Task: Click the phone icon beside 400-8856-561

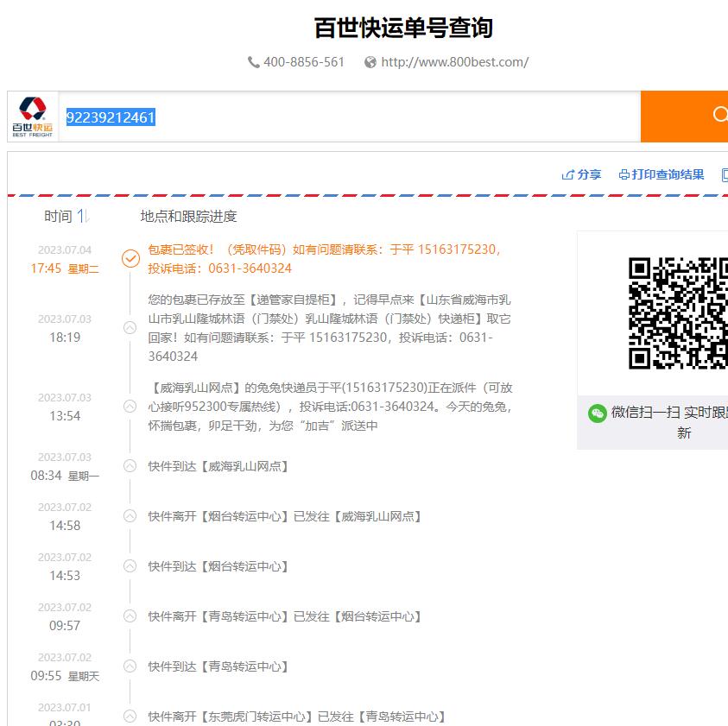Action: pyautogui.click(x=254, y=62)
